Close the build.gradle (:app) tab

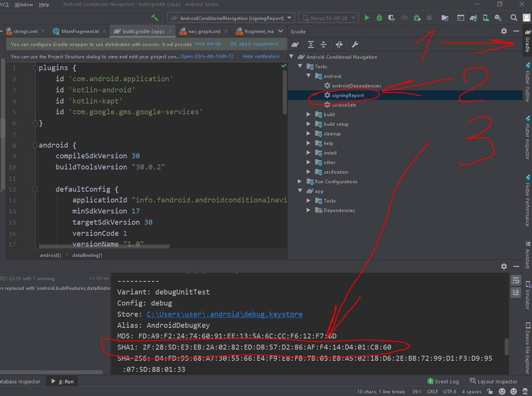170,31
